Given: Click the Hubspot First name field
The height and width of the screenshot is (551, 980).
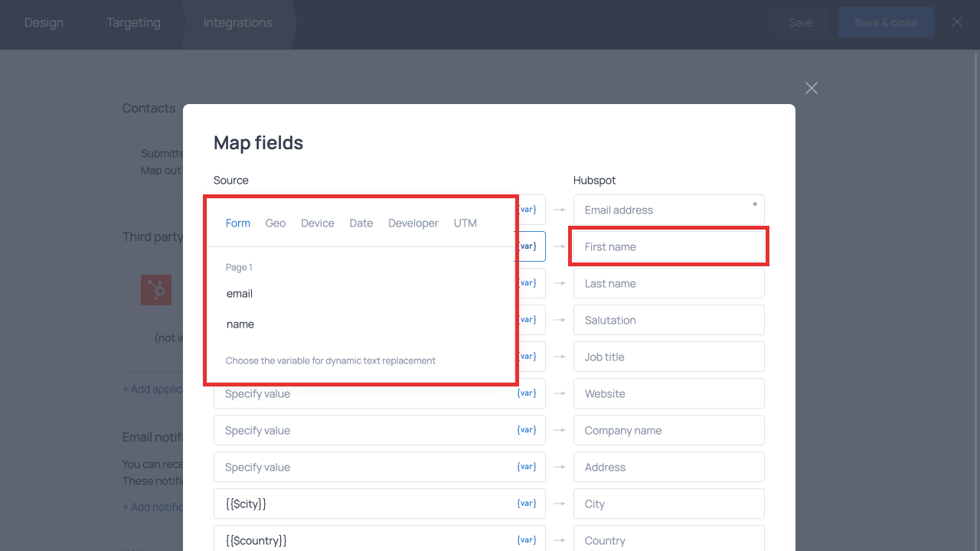Looking at the screenshot, I should click(x=668, y=246).
